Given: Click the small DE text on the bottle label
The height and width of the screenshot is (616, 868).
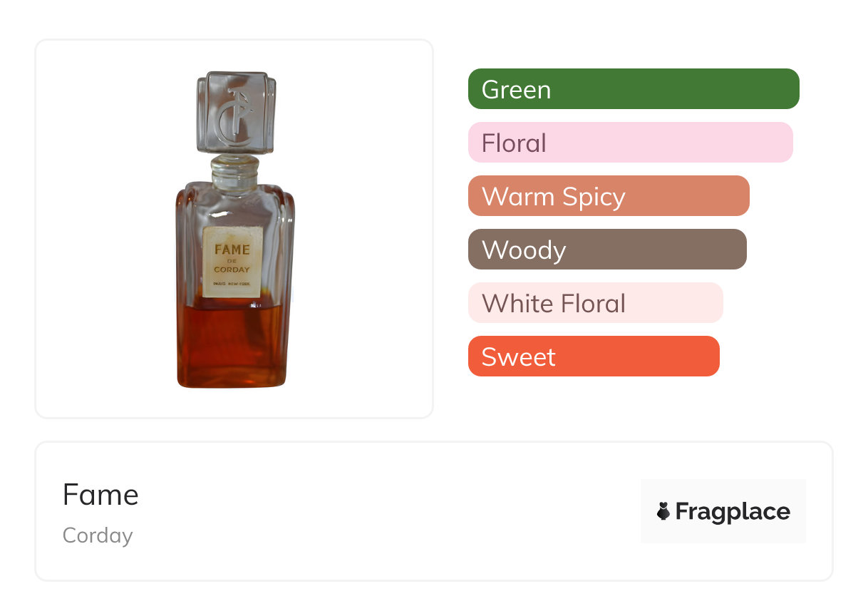Looking at the screenshot, I should point(232,260).
